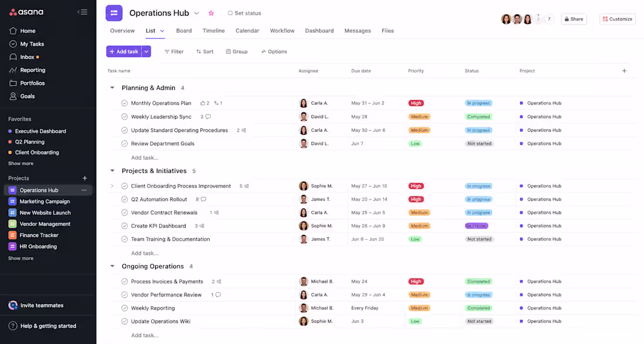Open the comment icon on Vendor Performance Review

tap(218, 295)
